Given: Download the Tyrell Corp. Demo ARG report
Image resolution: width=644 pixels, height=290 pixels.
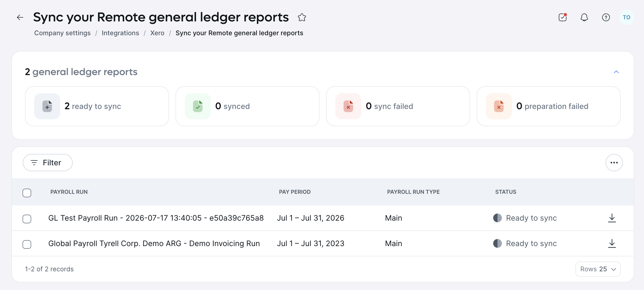Looking at the screenshot, I should pyautogui.click(x=612, y=243).
